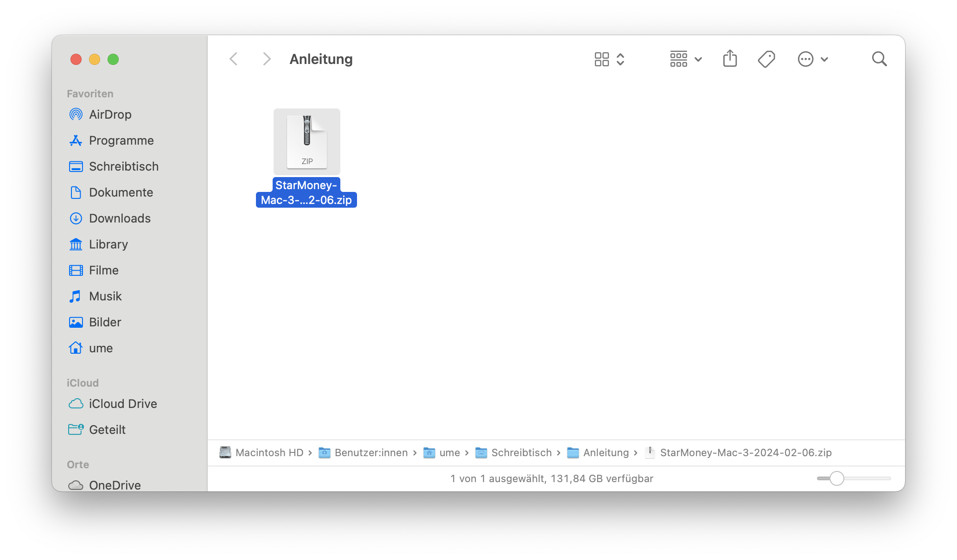This screenshot has height=560, width=957.
Task: Select the StarMoney zip file thumbnail
Action: (x=306, y=142)
